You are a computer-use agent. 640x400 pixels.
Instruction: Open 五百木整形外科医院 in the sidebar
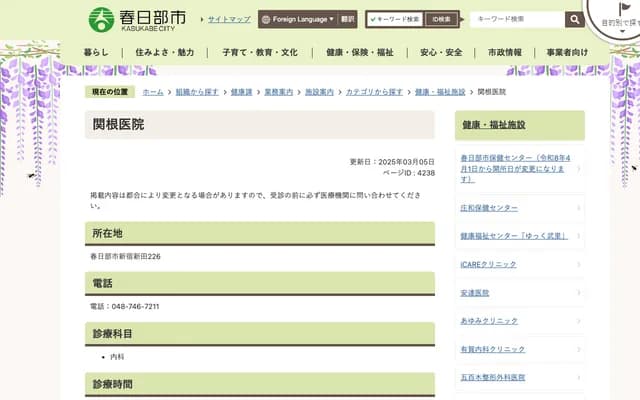[x=492, y=377]
